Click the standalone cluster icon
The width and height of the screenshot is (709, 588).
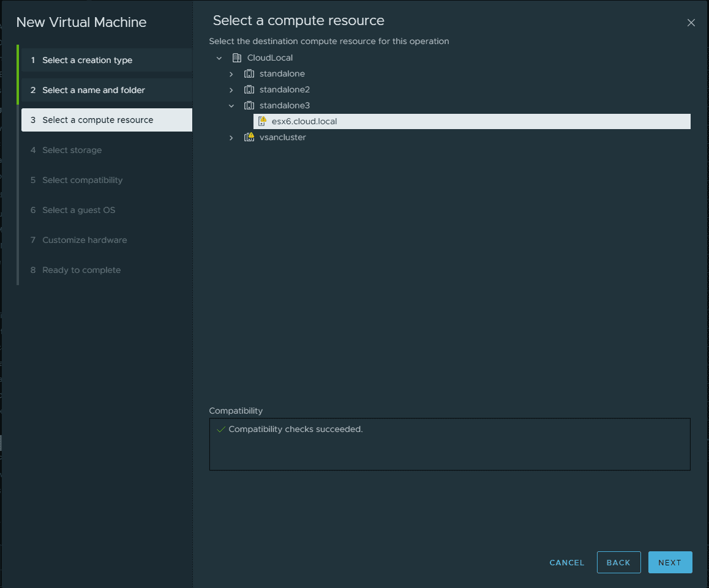pos(249,74)
